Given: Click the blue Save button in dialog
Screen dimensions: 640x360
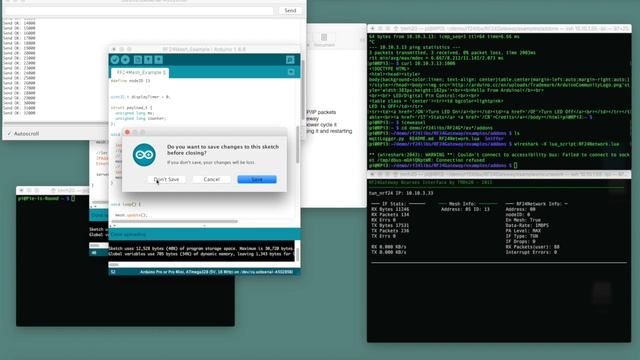Looking at the screenshot, I should [257, 180].
